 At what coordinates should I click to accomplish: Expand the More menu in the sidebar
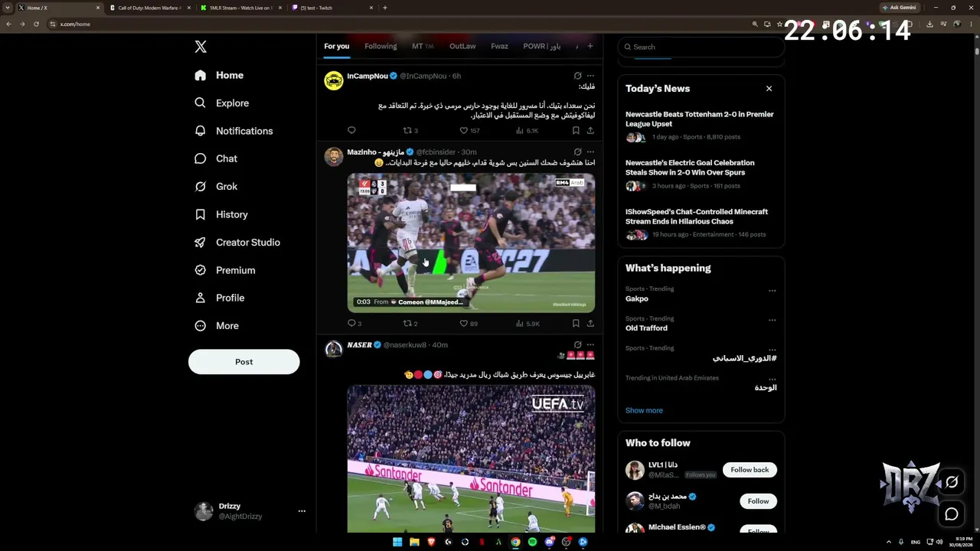tap(217, 326)
